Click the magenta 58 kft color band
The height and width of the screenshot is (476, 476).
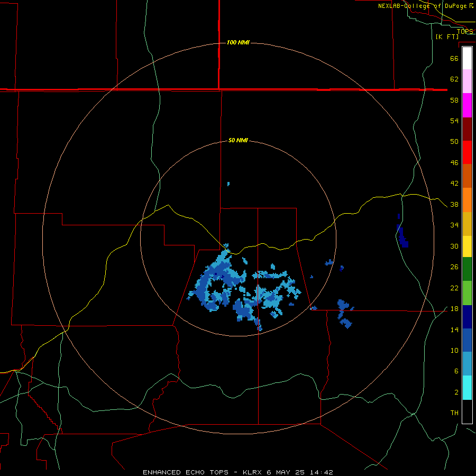pos(467,105)
